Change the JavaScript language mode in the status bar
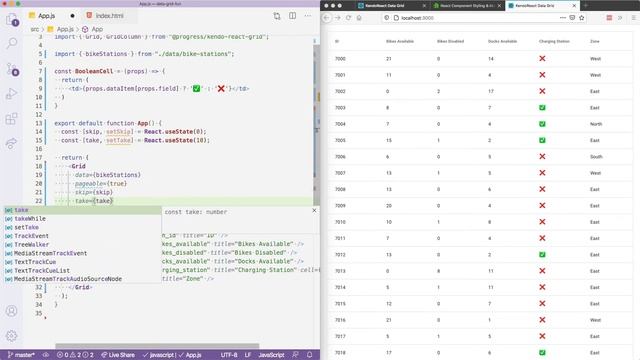The height and width of the screenshot is (360, 640). tap(271, 355)
